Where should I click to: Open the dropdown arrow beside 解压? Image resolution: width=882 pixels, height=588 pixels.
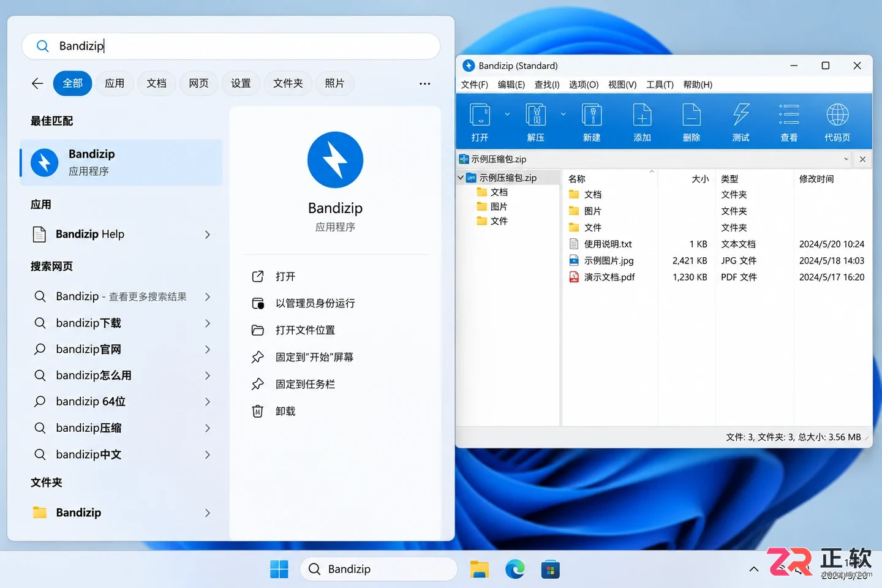[x=563, y=114]
